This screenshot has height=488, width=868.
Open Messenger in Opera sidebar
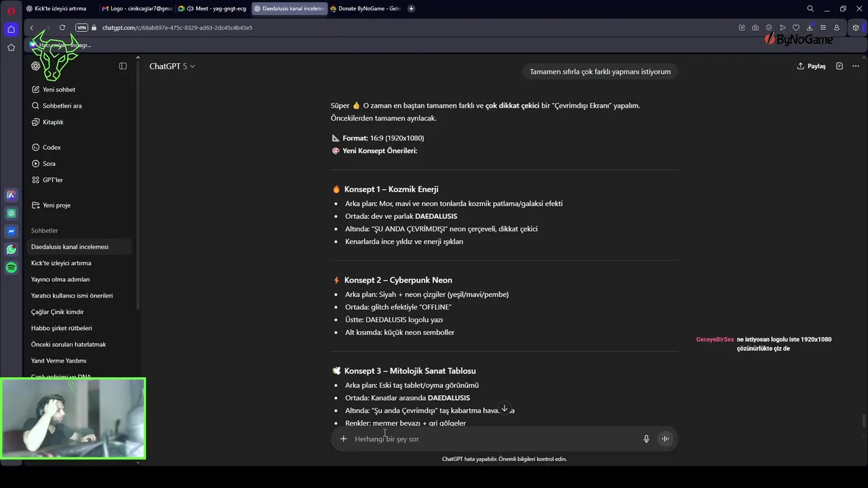pyautogui.click(x=11, y=231)
